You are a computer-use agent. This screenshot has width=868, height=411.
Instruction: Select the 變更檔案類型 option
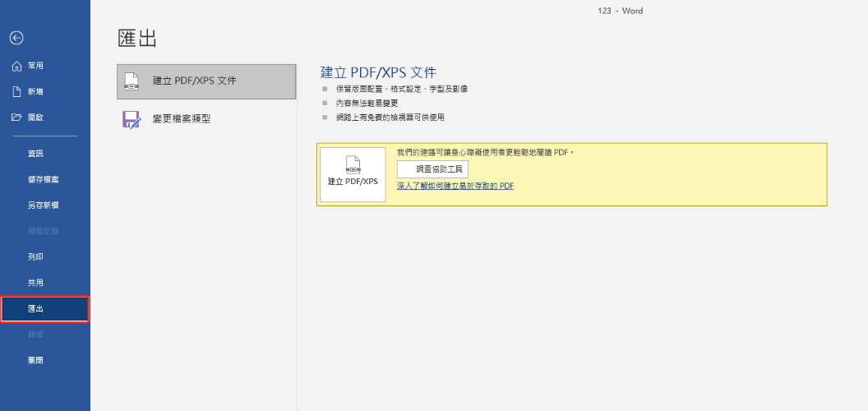[x=206, y=119]
